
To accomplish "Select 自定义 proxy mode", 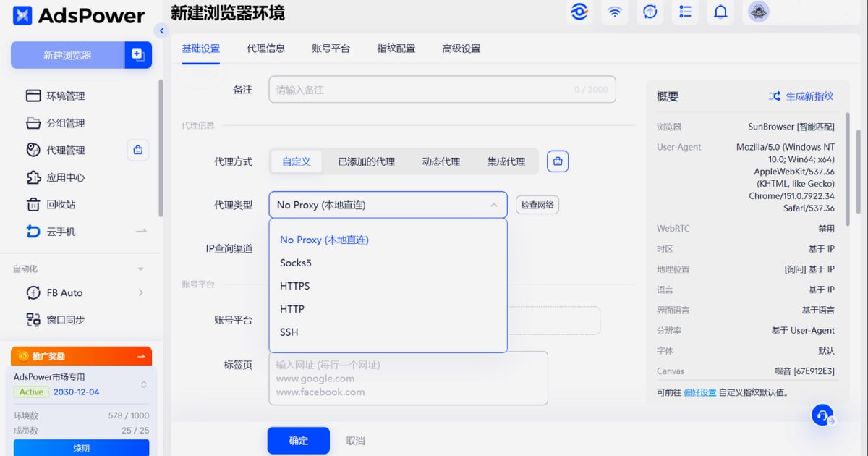I will 297,161.
